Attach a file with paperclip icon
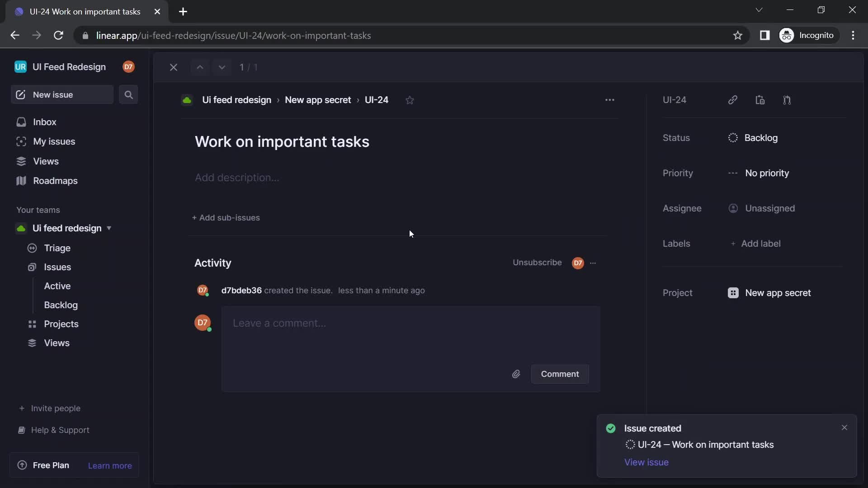Image resolution: width=868 pixels, height=488 pixels. click(x=516, y=374)
